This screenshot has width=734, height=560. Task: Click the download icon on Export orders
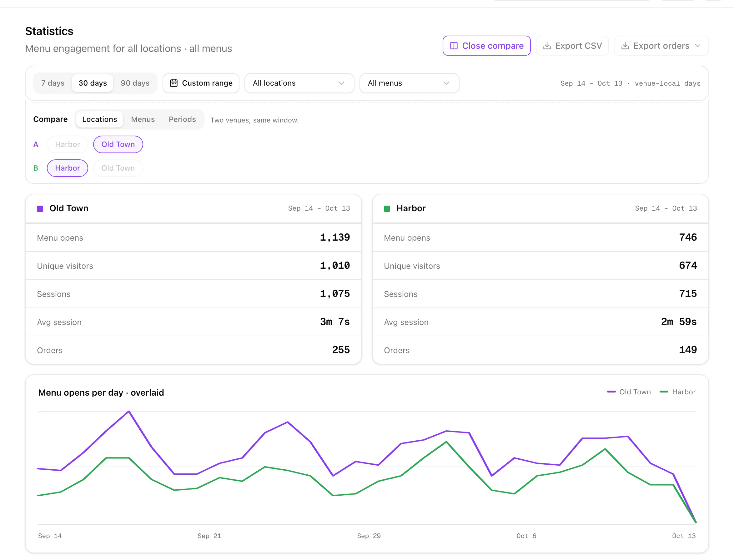[625, 46]
